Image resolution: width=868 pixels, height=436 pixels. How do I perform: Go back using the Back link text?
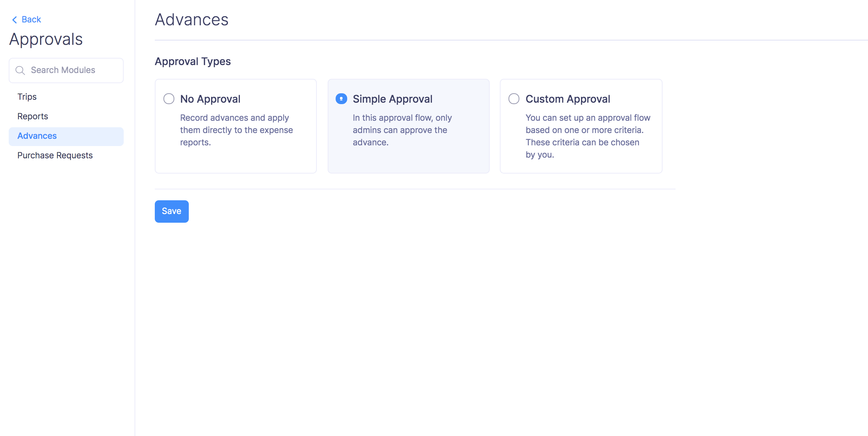31,20
